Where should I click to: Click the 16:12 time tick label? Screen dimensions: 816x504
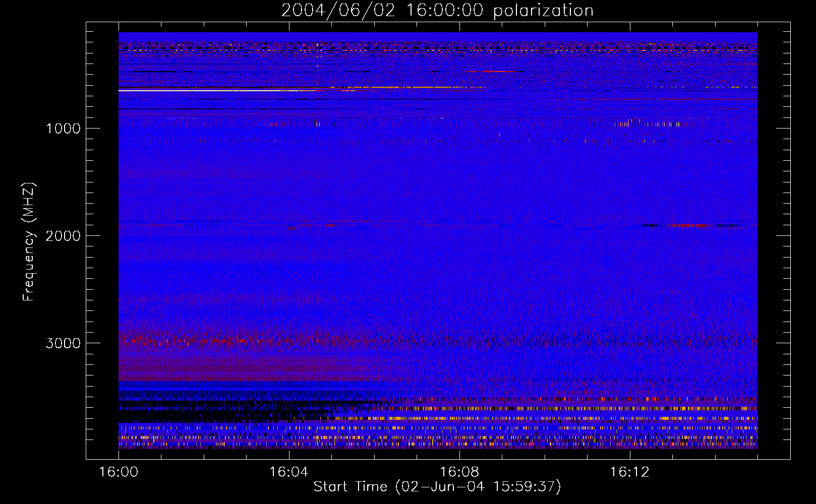[629, 472]
